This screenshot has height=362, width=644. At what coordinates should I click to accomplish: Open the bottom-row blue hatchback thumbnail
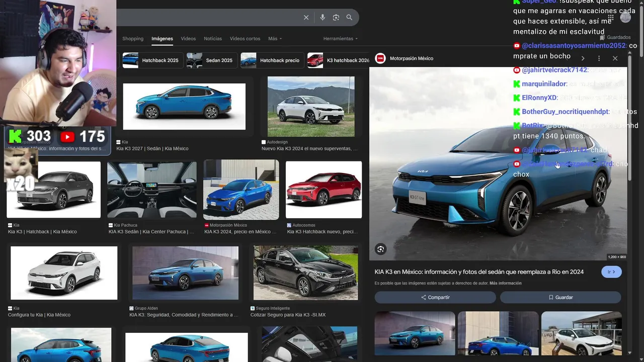[x=61, y=345]
